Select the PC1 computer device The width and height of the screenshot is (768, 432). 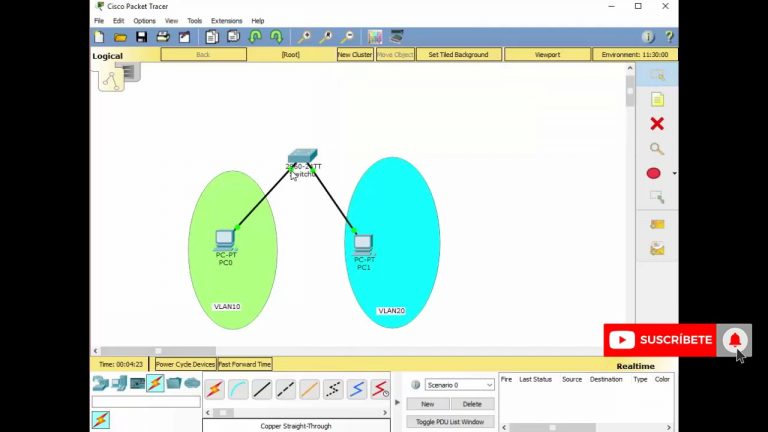tap(363, 245)
